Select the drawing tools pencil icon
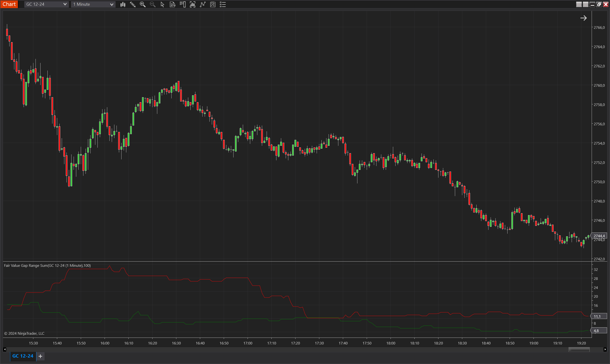Image resolution: width=610 pixels, height=364 pixels. click(133, 5)
